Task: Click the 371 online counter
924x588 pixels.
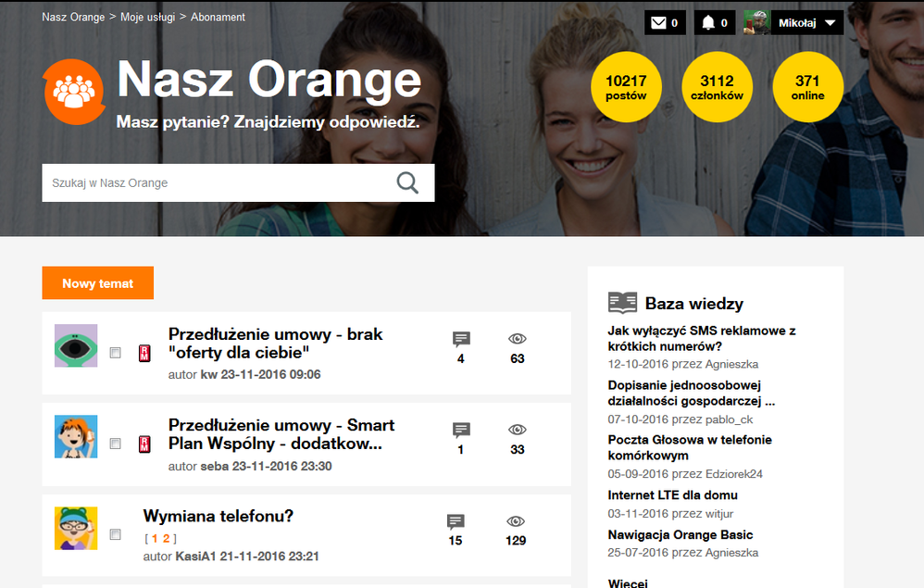Action: click(x=807, y=87)
